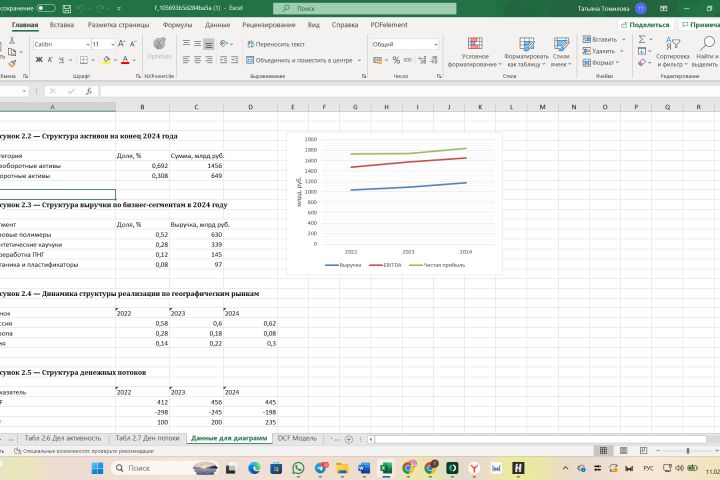The width and height of the screenshot is (720, 480).
Task: Increase indent in the cell
Action: [235, 60]
